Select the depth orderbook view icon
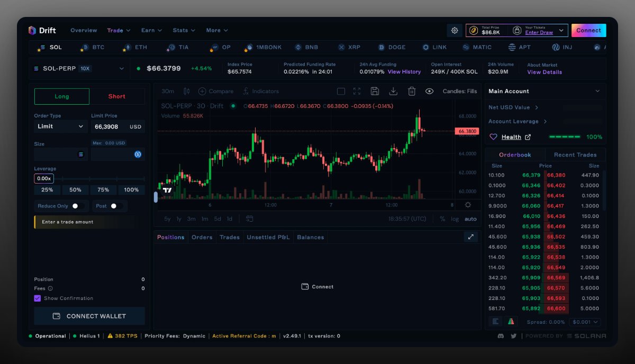Image resolution: width=635 pixels, height=364 pixels. (x=511, y=321)
